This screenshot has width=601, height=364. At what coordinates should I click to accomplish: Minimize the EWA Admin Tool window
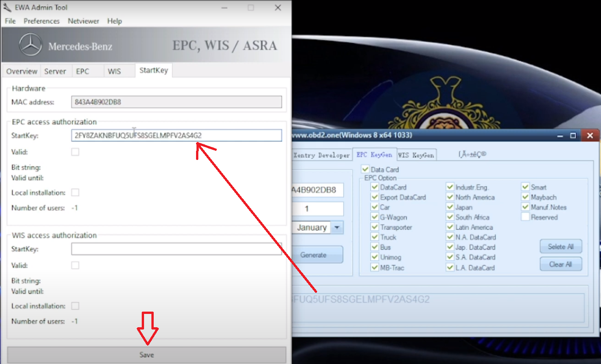coord(224,7)
